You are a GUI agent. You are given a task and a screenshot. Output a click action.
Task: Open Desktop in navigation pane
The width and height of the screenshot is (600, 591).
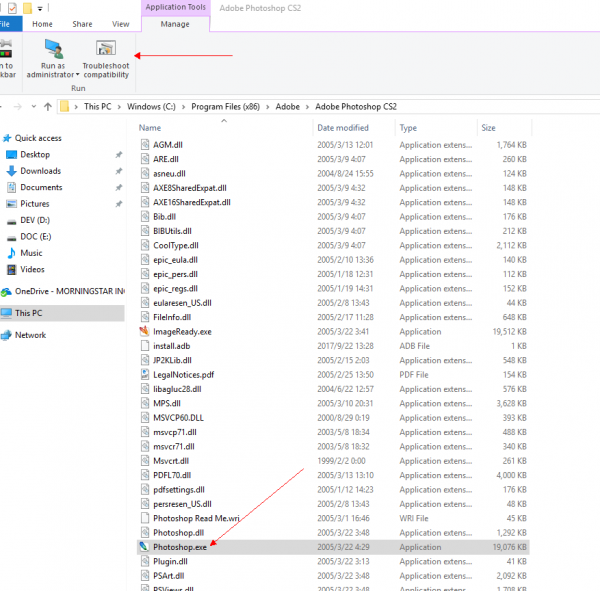(35, 155)
